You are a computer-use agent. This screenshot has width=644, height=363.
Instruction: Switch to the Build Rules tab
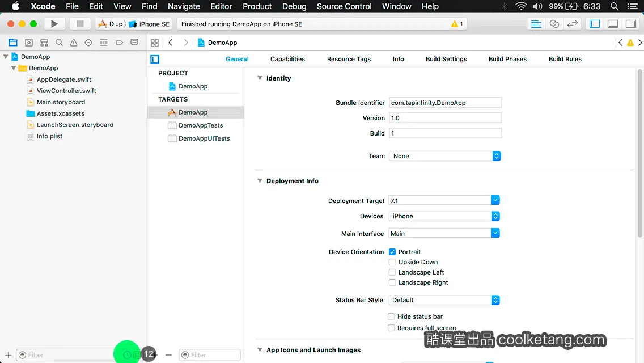[565, 59]
